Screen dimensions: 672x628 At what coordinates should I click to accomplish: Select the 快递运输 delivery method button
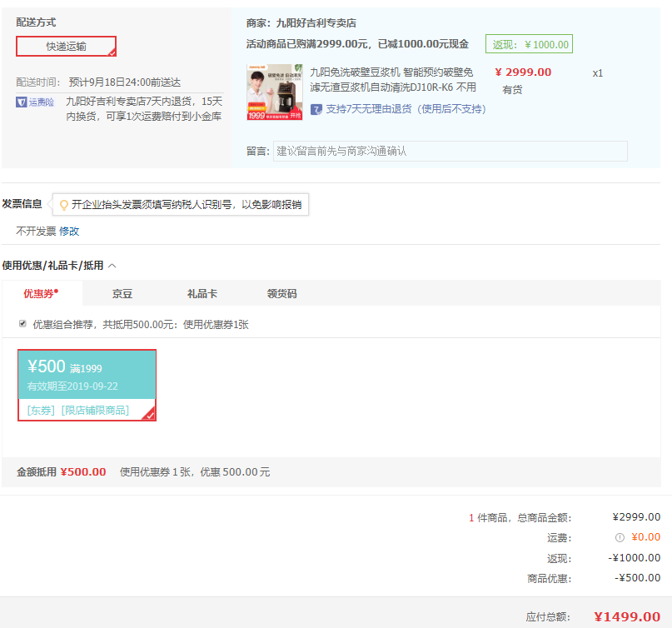(x=66, y=47)
